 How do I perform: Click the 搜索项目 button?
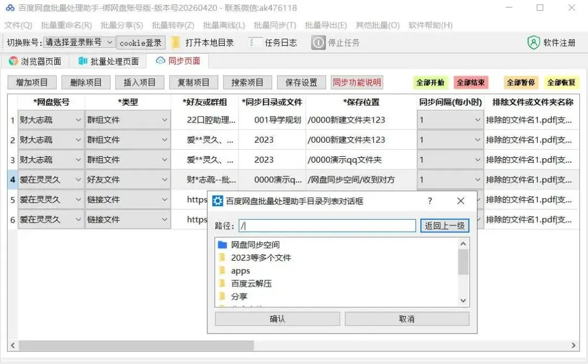(x=247, y=83)
